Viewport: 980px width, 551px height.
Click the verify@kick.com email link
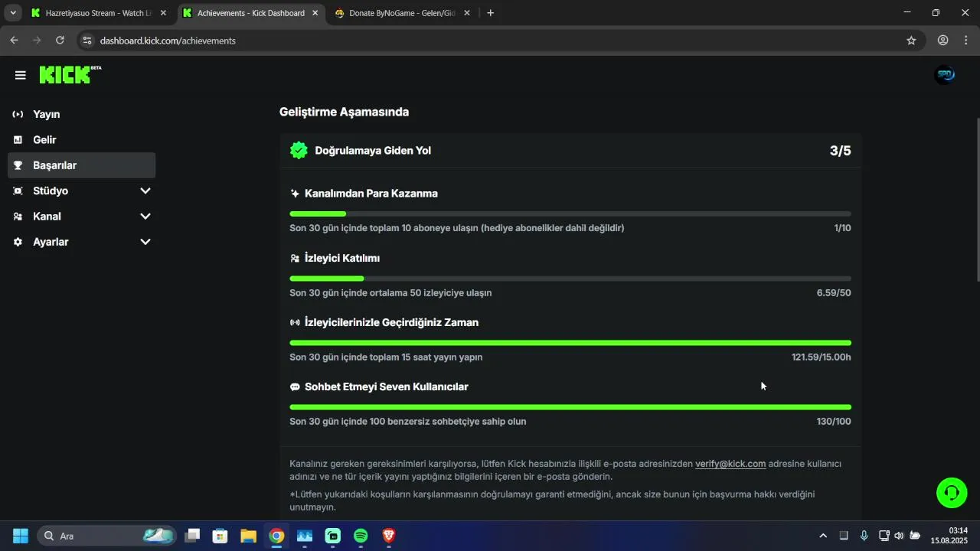coord(730,464)
